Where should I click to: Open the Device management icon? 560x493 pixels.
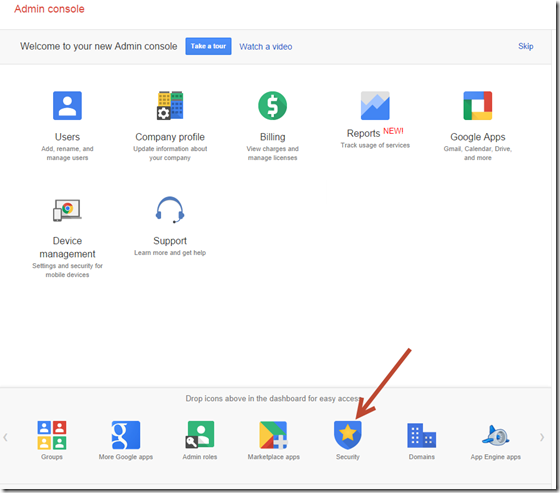pos(67,210)
